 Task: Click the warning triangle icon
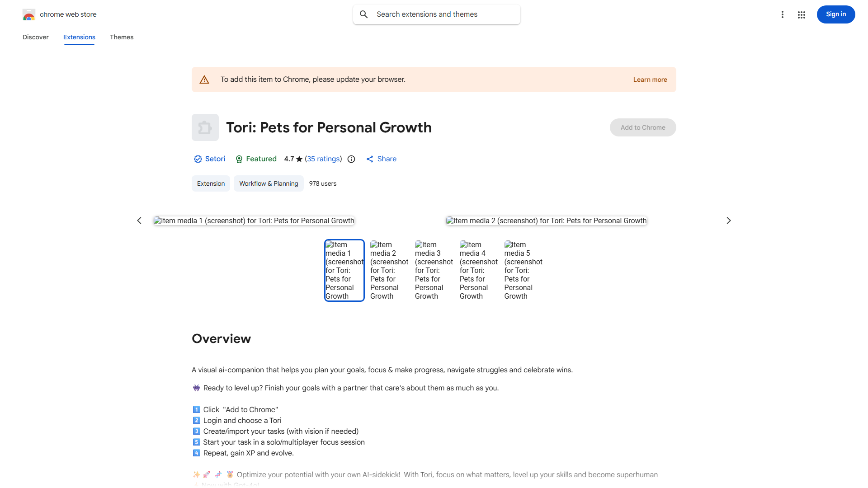(204, 80)
